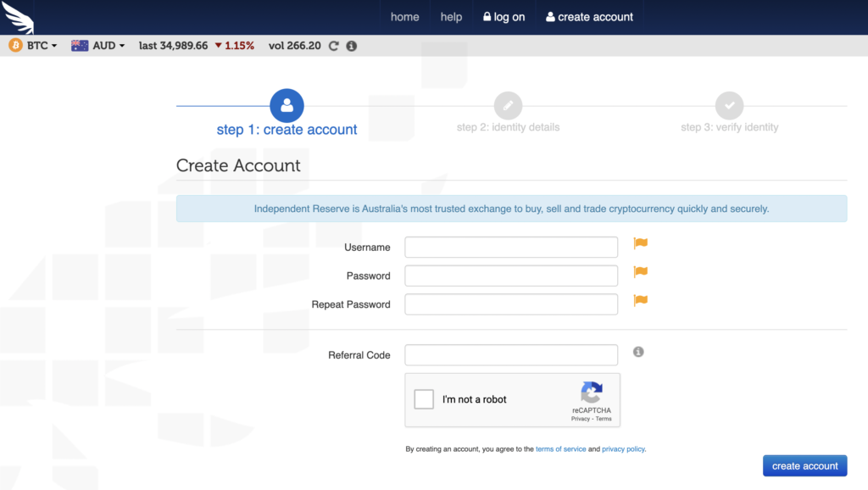Click the reCAPTCHA logo

coord(591,393)
